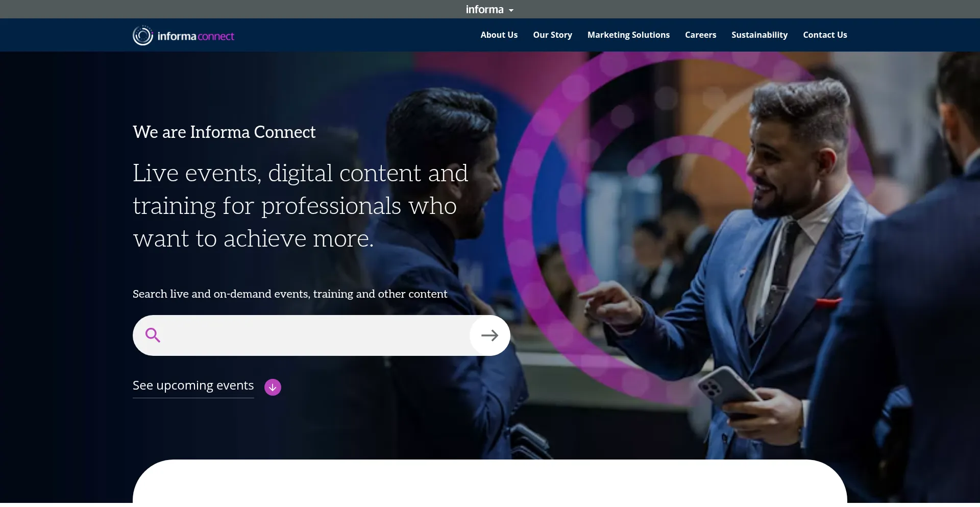Click the heading 'We are Informa Connect'
The height and width of the screenshot is (507, 980).
[224, 132]
